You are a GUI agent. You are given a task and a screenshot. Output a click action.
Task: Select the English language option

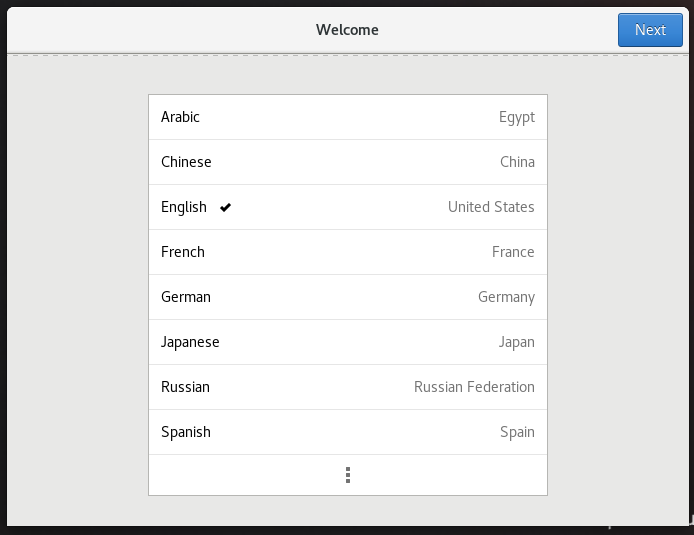(348, 207)
